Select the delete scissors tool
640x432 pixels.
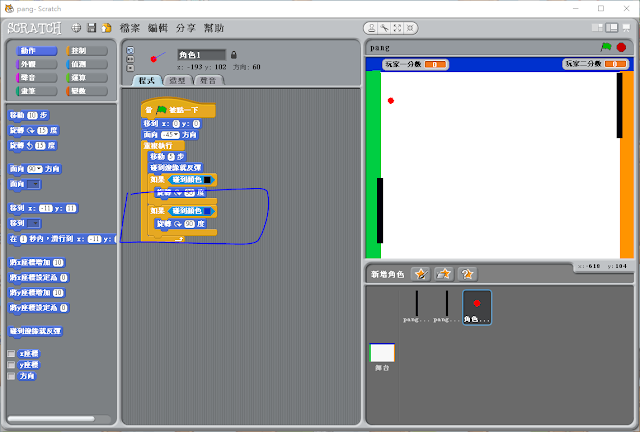[384, 28]
